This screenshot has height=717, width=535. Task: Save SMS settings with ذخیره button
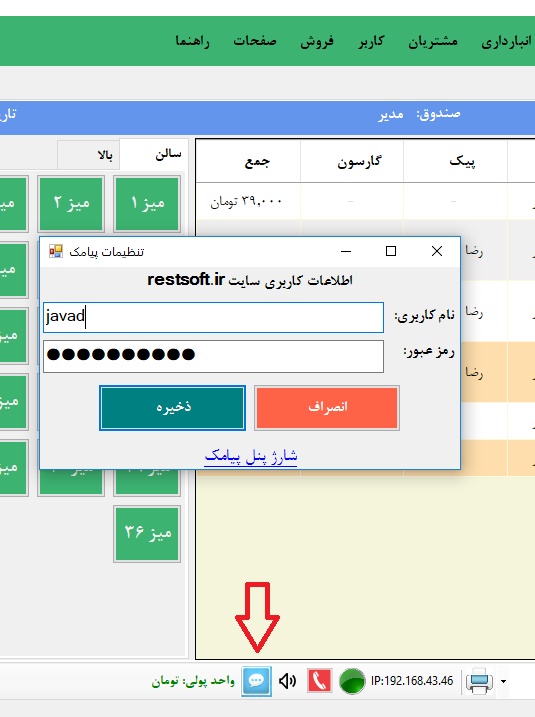tap(172, 408)
